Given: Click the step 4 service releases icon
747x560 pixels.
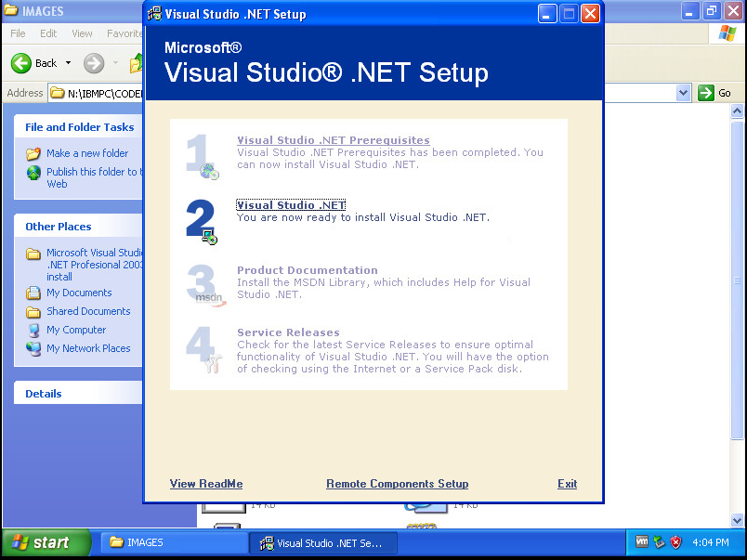Looking at the screenshot, I should click(203, 349).
